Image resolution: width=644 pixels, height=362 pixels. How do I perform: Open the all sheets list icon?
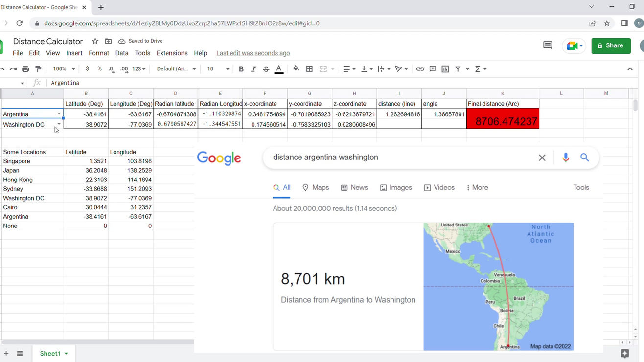[x=20, y=353]
